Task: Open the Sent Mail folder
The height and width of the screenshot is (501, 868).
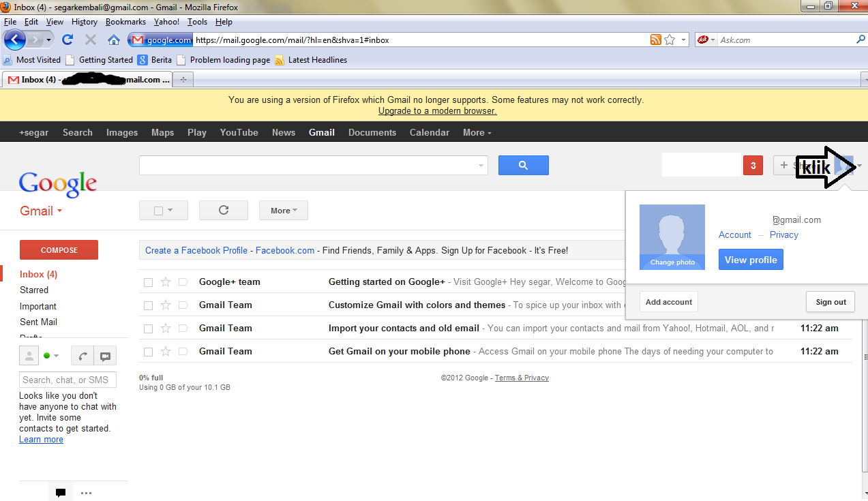Action: click(x=38, y=322)
